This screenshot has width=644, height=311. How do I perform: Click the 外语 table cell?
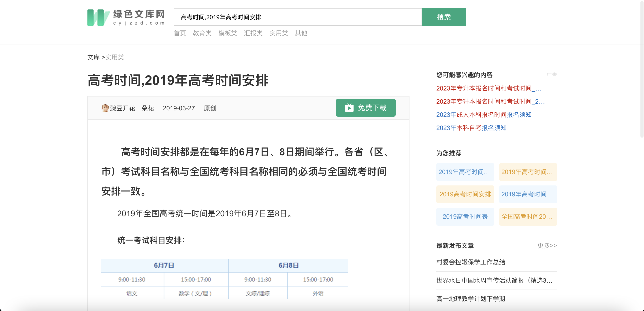318,293
